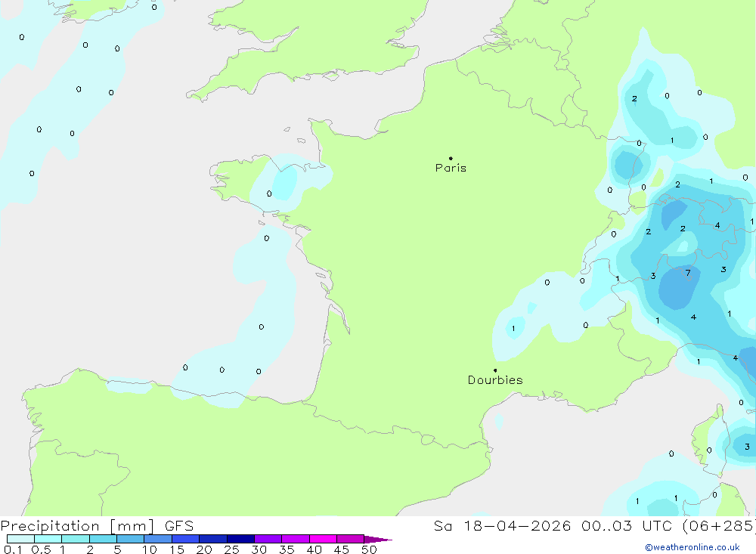Click the weatheronline.co.uk copyright link

pos(692,547)
